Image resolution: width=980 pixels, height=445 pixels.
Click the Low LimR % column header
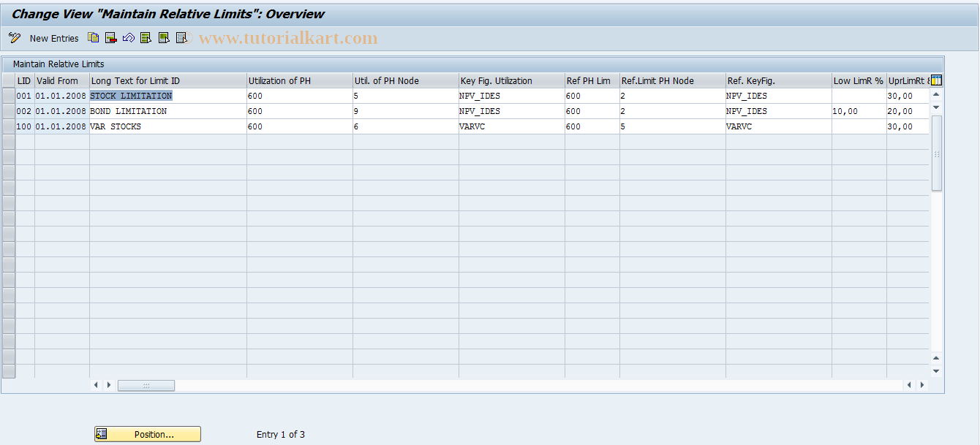click(859, 80)
